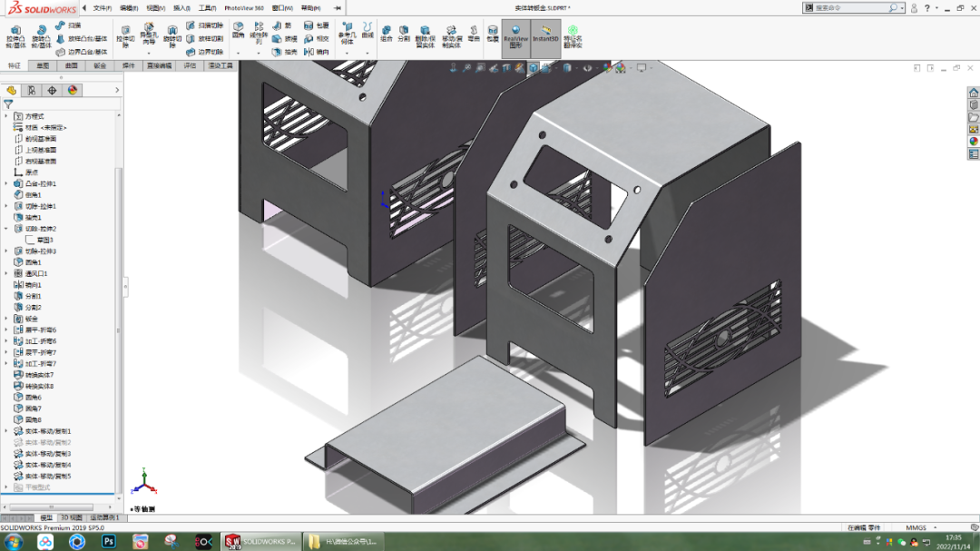Toggle RealView Graphics mode
Screen dimensions: 980x551
pos(514,34)
